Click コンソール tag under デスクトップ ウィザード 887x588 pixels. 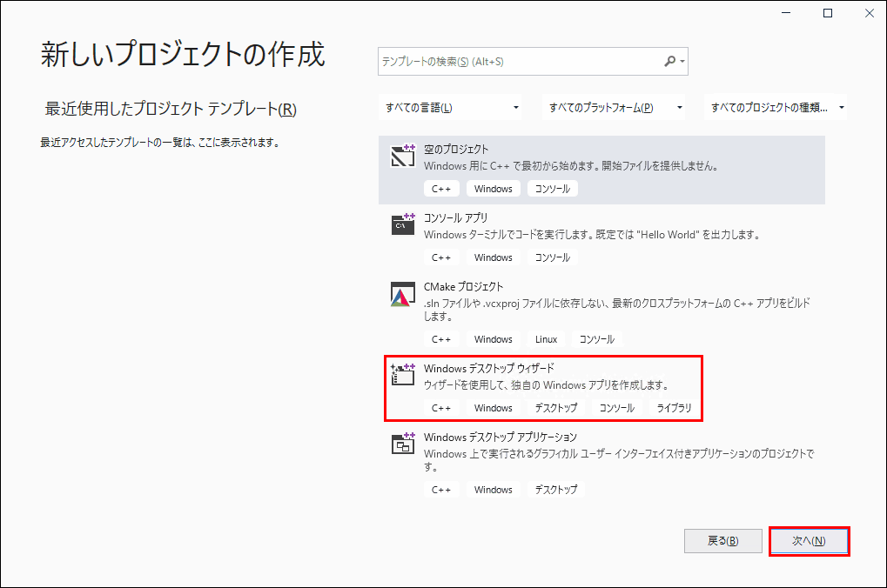pos(616,408)
